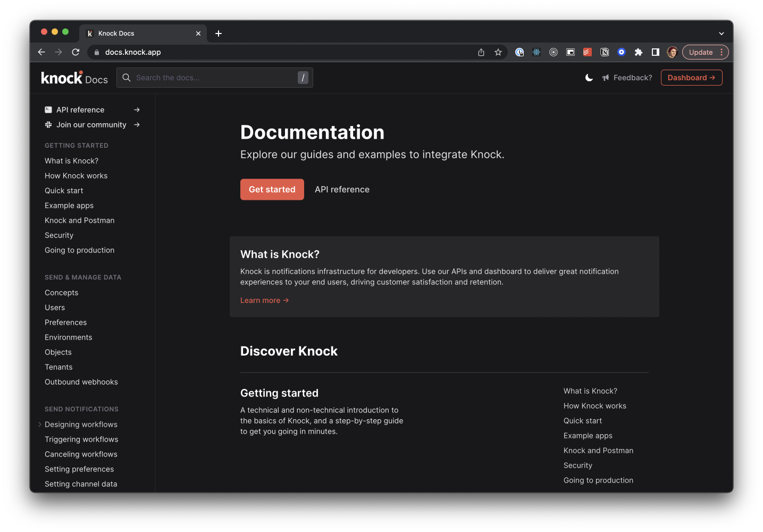
Task: Click the Knock Docs logo
Action: (74, 78)
